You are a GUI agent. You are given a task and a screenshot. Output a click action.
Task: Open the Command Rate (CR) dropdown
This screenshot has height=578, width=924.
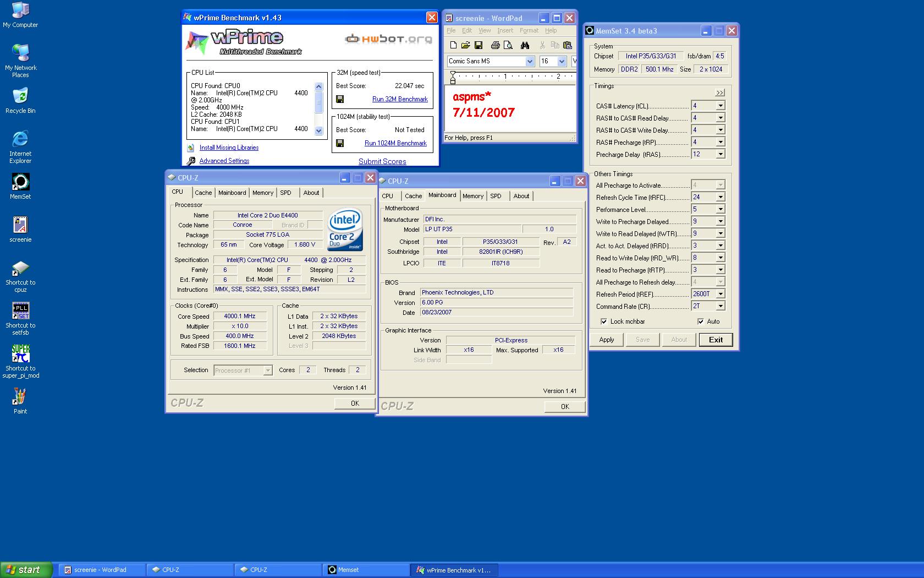721,306
